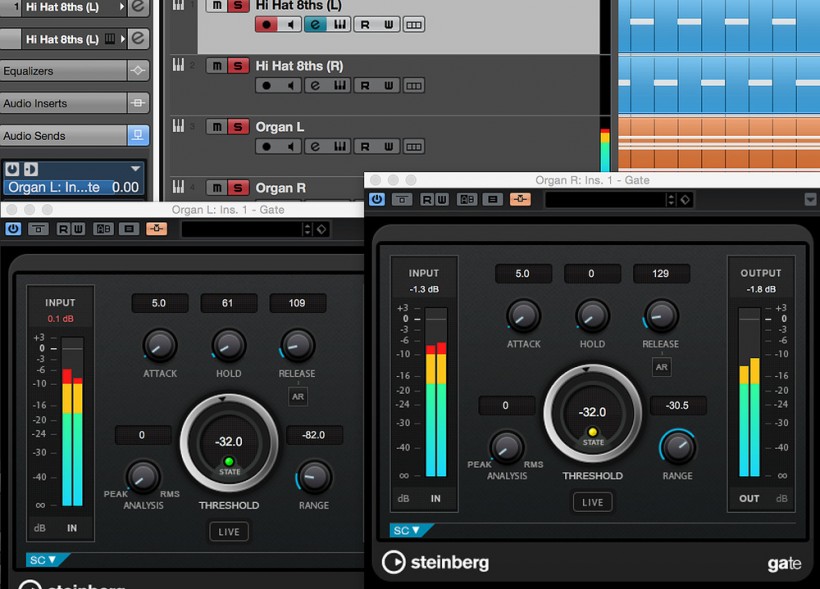Solo the Hi Hat 8ths (R) track
The width and height of the screenshot is (820, 589).
click(x=238, y=66)
